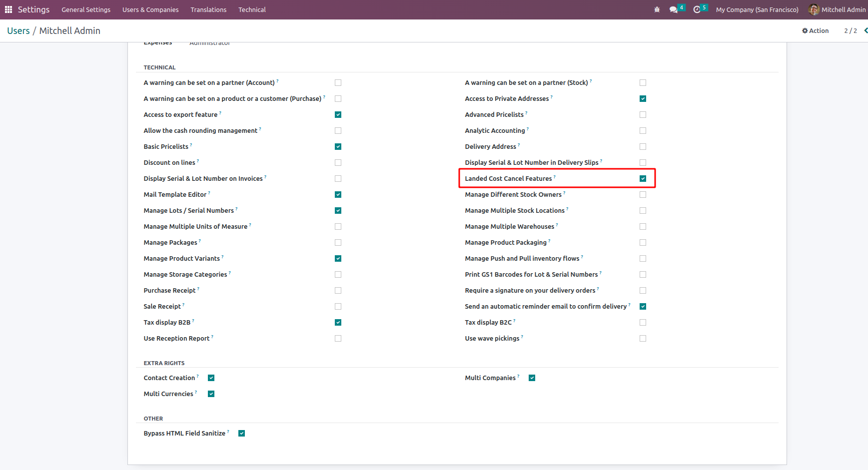Click help tooltip icon beside Basic Pricelists

(191, 145)
